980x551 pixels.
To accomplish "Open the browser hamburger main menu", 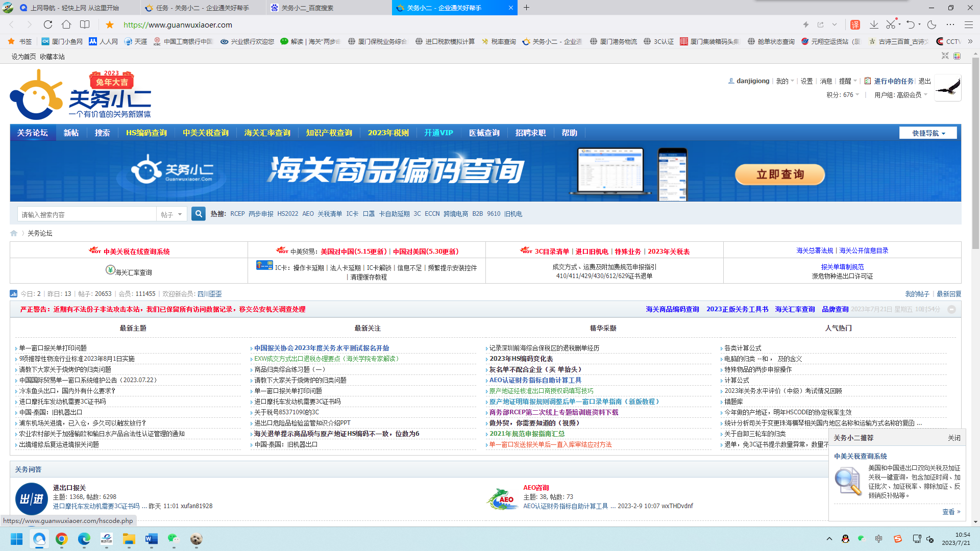I will pyautogui.click(x=969, y=24).
